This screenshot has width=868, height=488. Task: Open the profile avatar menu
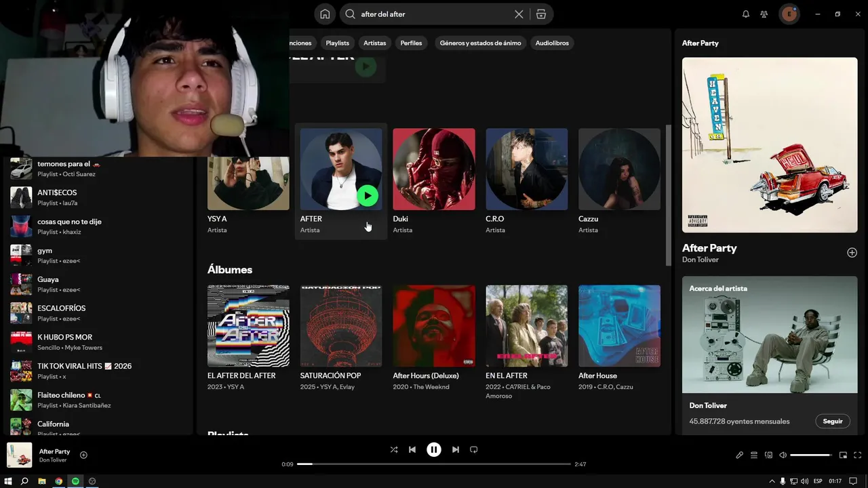(x=789, y=14)
